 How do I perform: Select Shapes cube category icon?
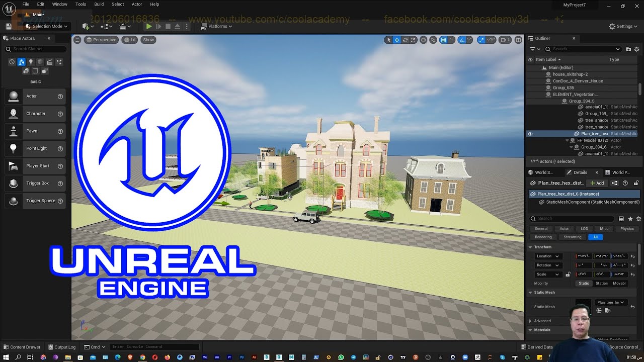pos(40,62)
